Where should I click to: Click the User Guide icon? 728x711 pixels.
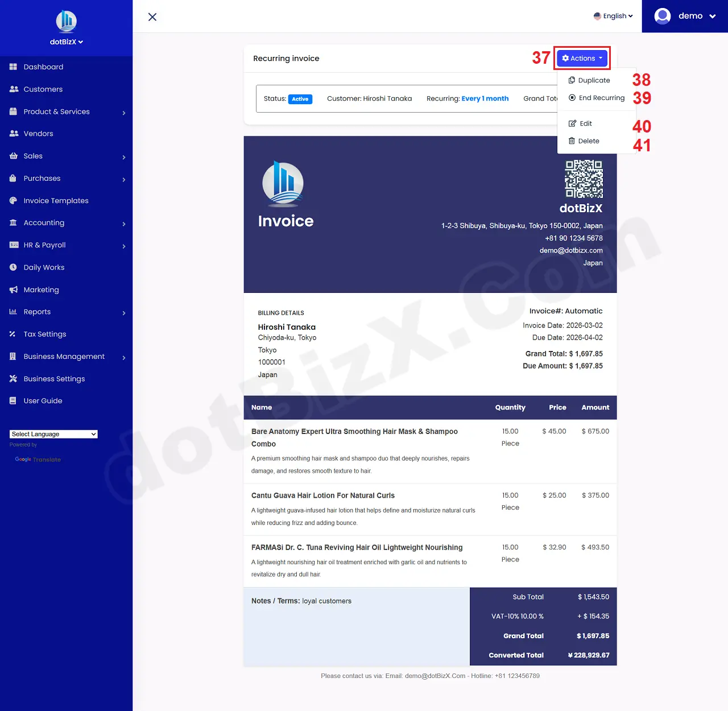point(13,400)
